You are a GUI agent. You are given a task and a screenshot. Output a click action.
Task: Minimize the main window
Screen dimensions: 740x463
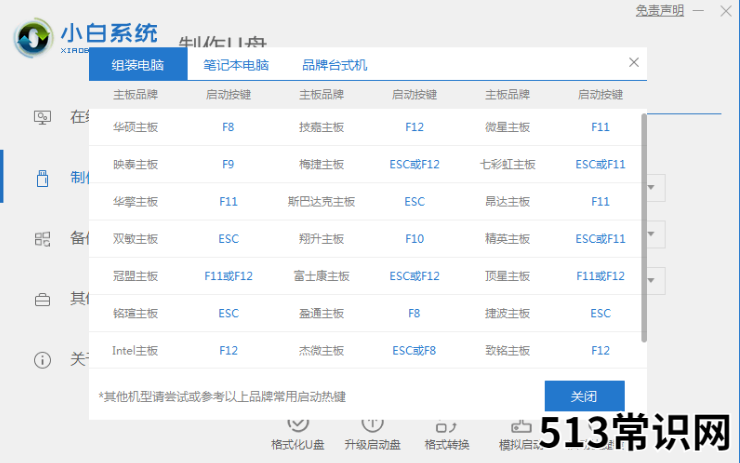coord(698,10)
